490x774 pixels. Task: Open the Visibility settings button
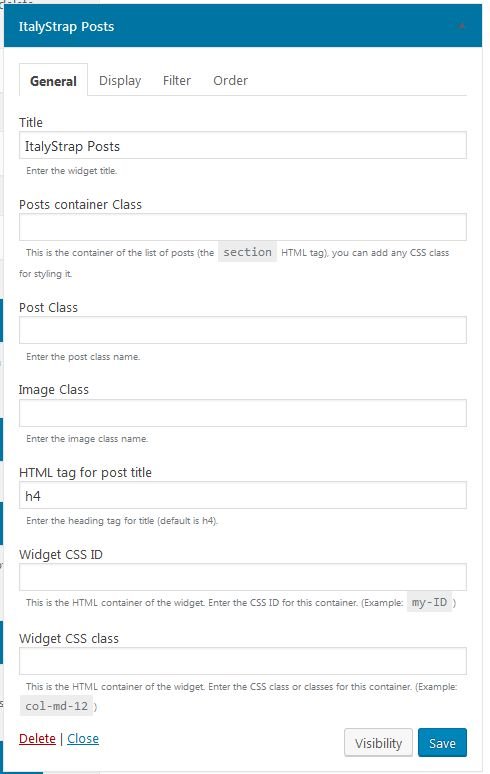point(378,742)
